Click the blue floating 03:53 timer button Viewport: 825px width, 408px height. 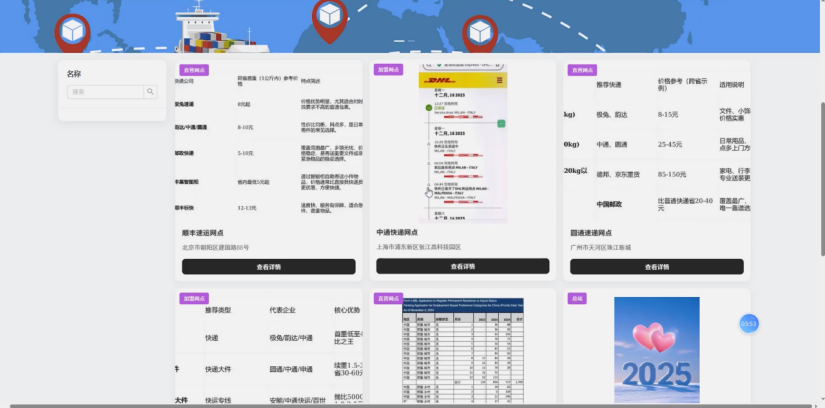[749, 324]
